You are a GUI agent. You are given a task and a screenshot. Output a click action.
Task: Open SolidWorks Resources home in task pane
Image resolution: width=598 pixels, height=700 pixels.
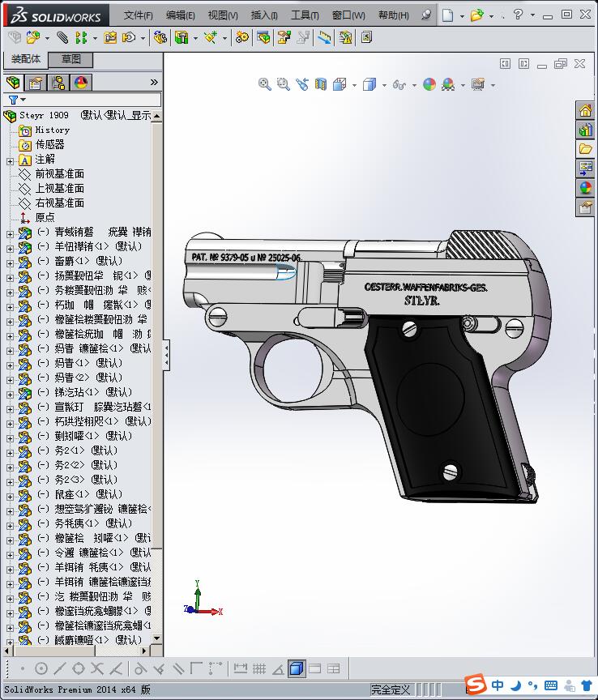(586, 110)
